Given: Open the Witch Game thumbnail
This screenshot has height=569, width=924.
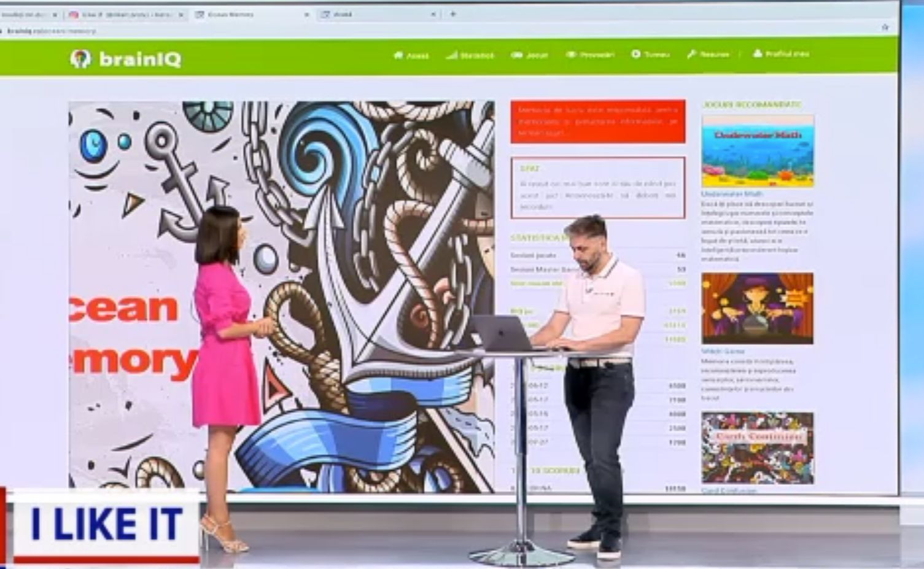Looking at the screenshot, I should coord(758,308).
